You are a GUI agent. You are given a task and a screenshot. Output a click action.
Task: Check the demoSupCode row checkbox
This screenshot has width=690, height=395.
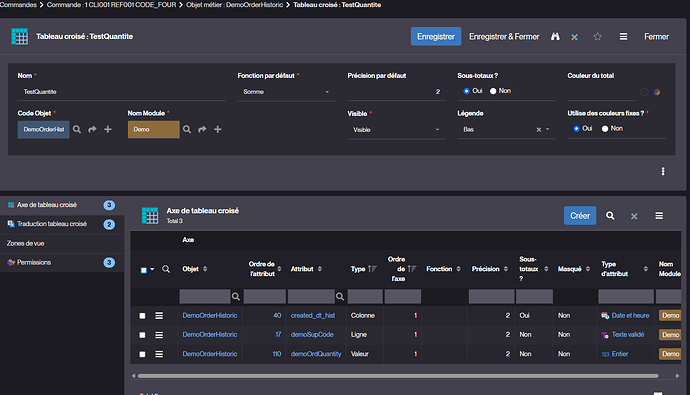point(142,335)
